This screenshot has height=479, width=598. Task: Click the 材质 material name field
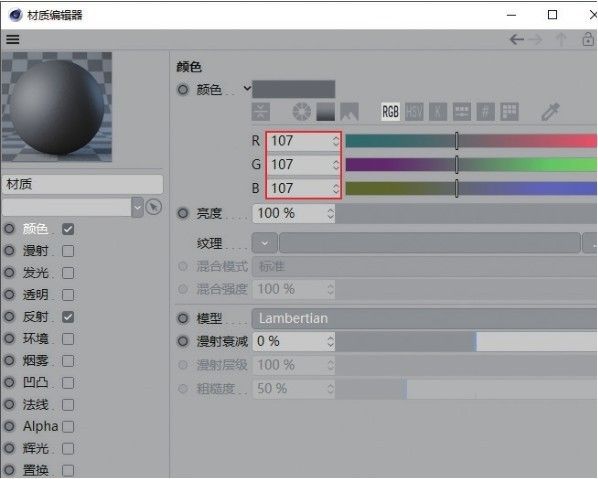(83, 185)
